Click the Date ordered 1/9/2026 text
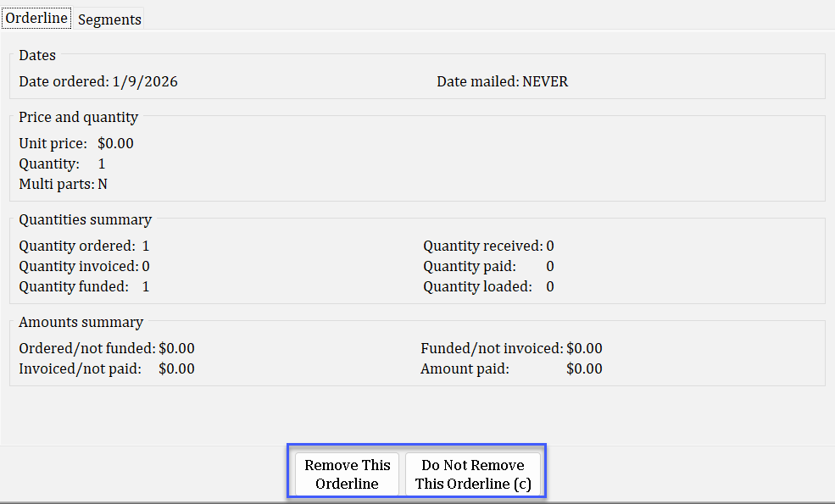Viewport: 835px width, 504px height. click(x=98, y=81)
